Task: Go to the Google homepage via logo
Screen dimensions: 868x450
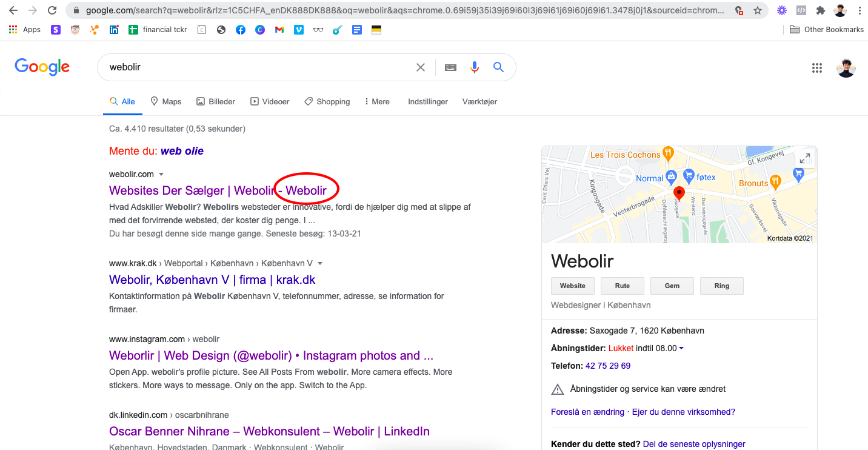Action: (42, 67)
